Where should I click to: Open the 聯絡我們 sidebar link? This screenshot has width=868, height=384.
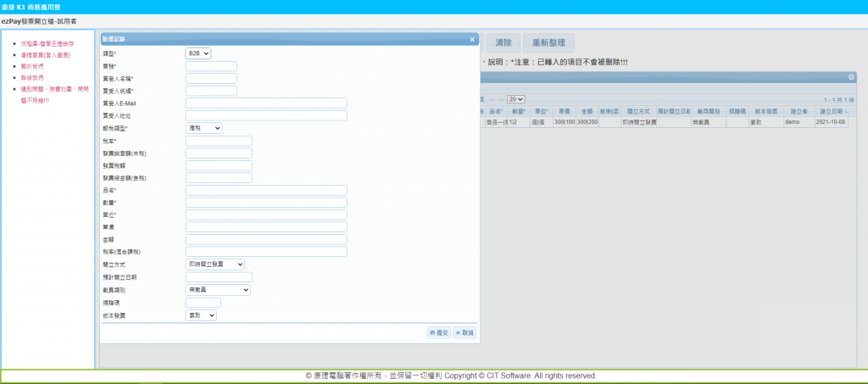click(x=32, y=77)
